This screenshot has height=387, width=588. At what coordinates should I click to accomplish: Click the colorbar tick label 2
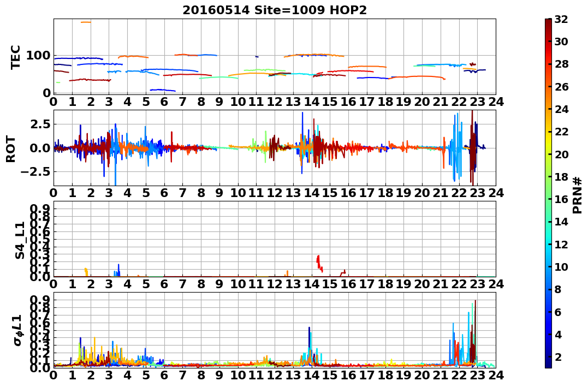point(557,356)
